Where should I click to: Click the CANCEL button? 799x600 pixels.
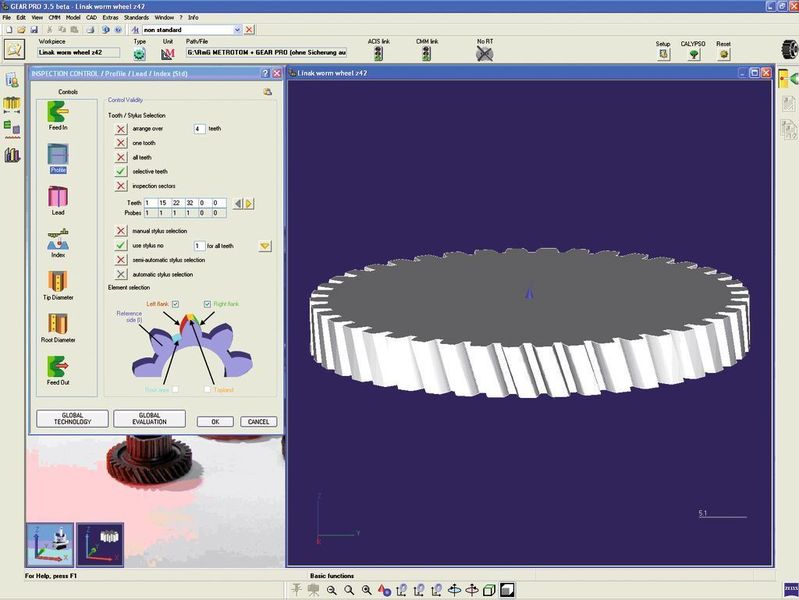click(x=258, y=422)
